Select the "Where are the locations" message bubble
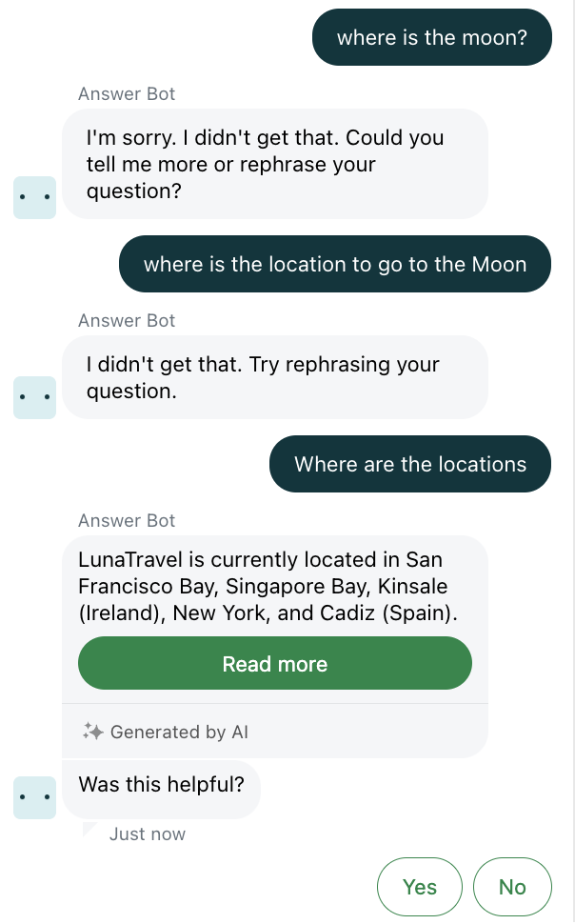 (x=410, y=464)
